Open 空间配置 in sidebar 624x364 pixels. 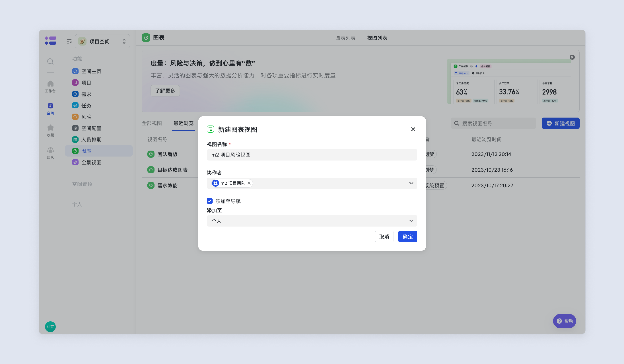tap(99, 128)
